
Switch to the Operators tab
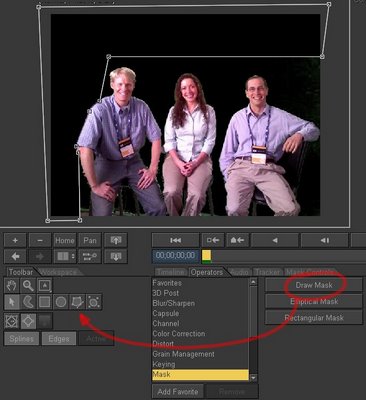(207, 272)
